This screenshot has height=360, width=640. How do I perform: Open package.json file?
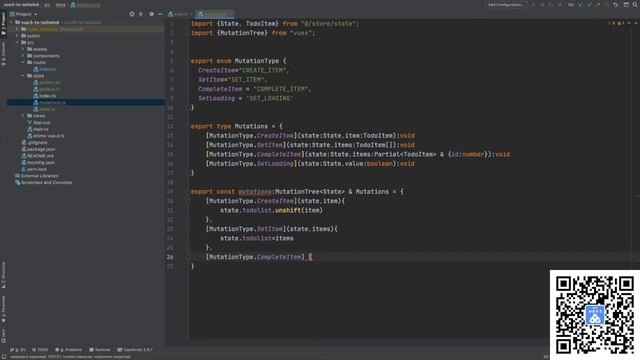point(38,149)
